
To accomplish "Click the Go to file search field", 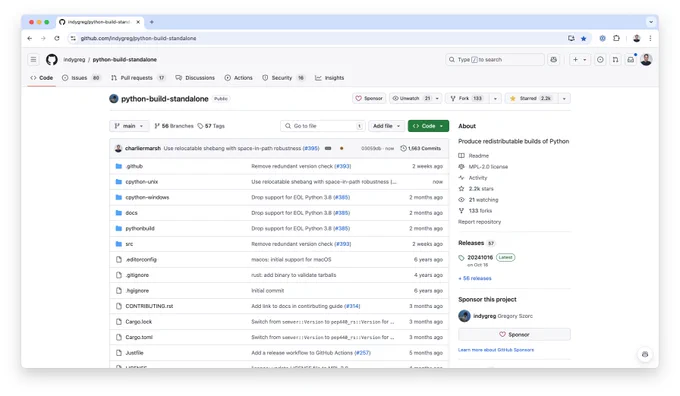I will (323, 126).
